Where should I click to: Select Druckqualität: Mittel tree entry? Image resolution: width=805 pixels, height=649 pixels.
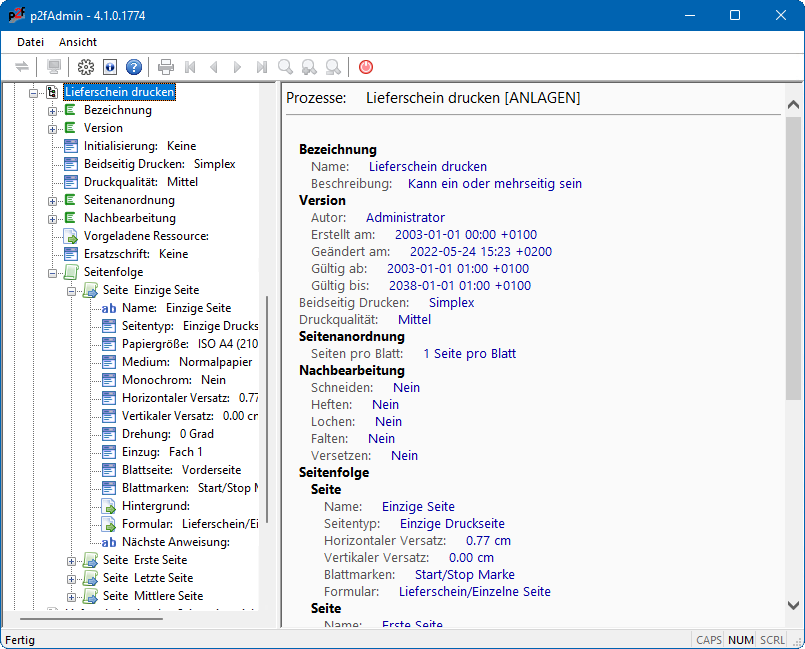tap(140, 182)
